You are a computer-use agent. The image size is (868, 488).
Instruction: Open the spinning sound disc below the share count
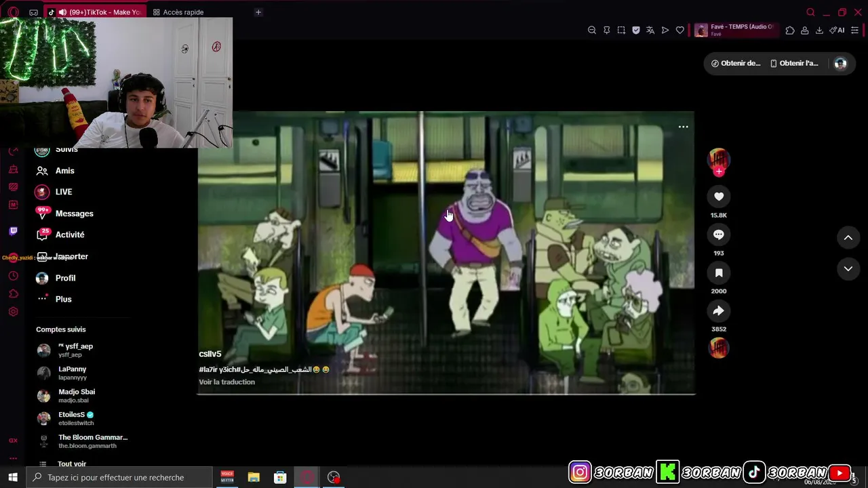point(719,348)
